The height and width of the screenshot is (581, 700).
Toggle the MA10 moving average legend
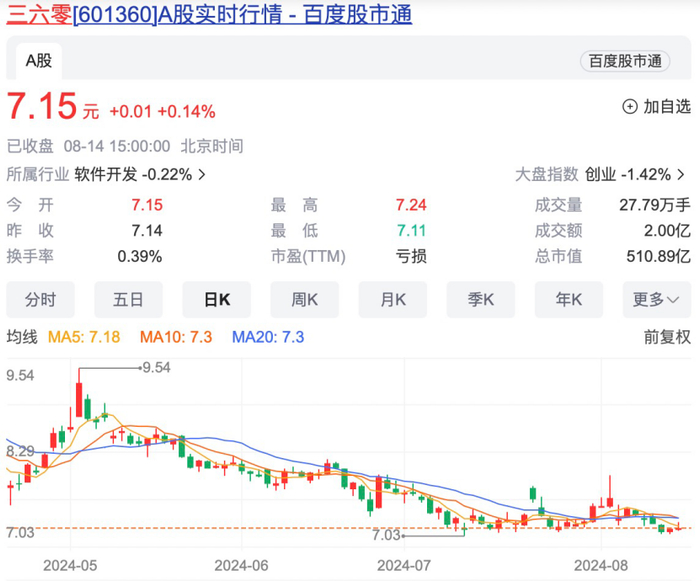point(176,337)
